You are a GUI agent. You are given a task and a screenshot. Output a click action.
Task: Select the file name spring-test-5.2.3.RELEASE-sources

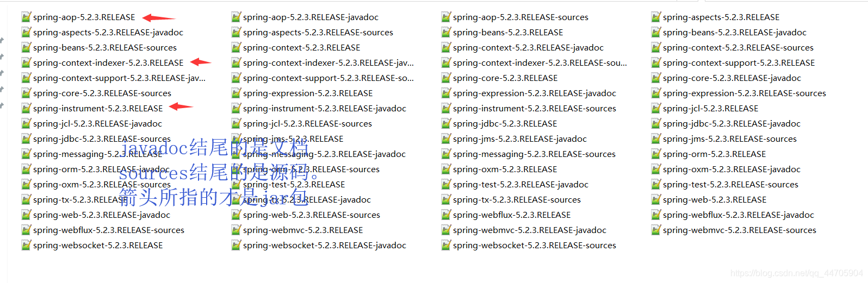[x=730, y=185]
